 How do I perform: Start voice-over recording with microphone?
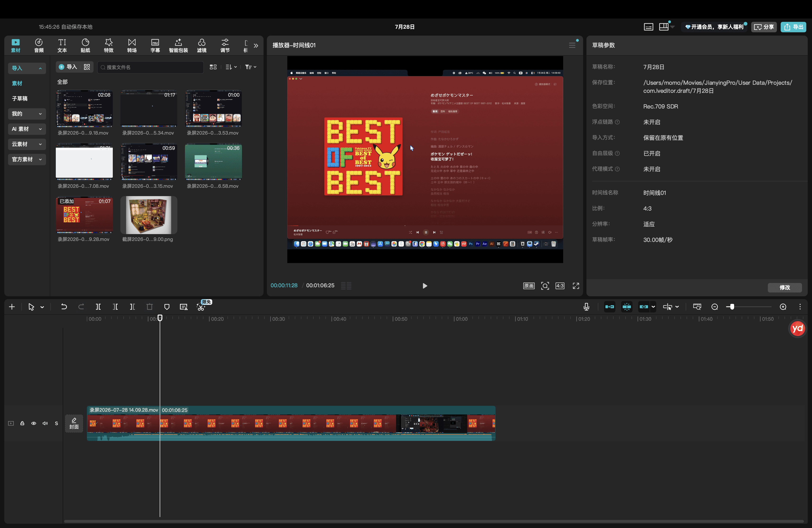click(x=586, y=307)
